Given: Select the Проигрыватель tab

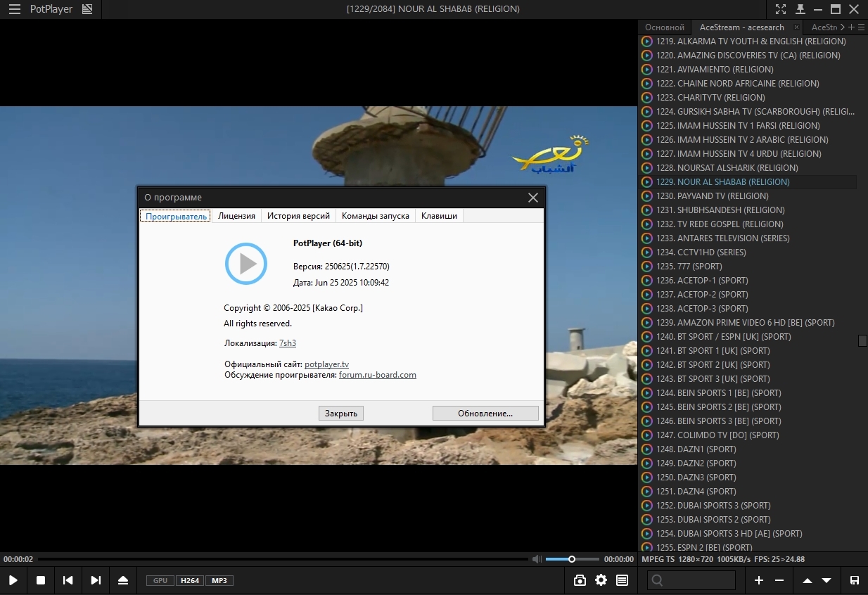Looking at the screenshot, I should (177, 216).
